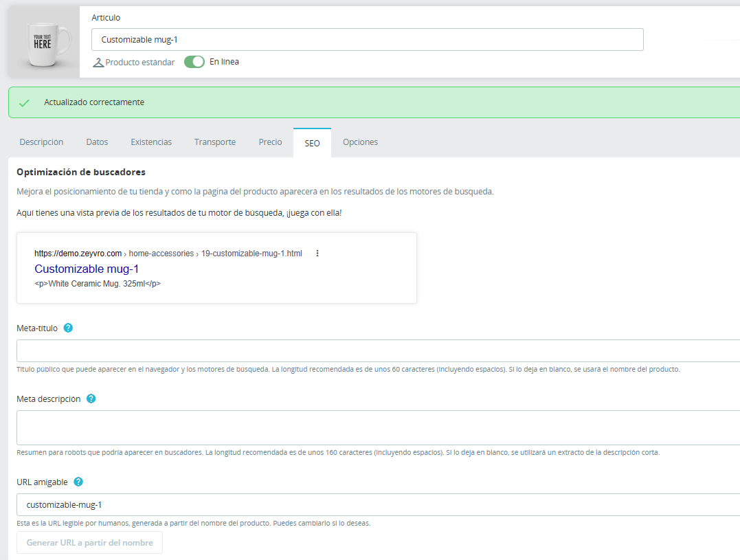Click the Customizable mug-1 preview title link
740x560 pixels.
coord(87,269)
